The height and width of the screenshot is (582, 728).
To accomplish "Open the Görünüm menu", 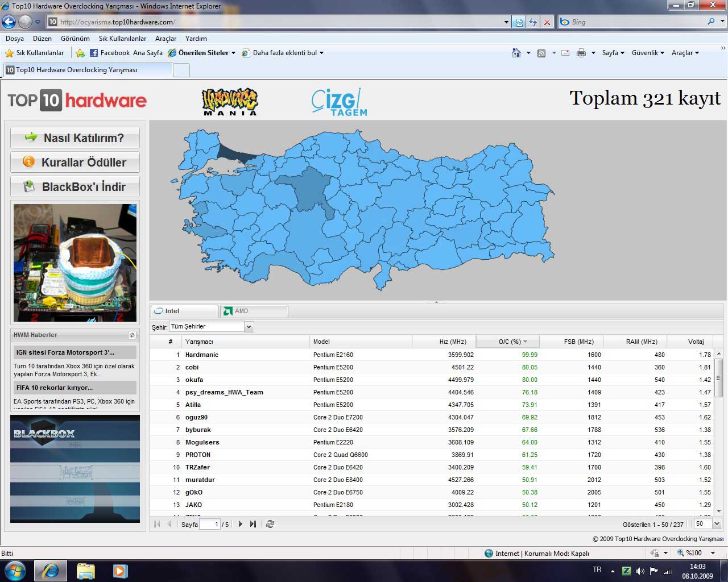I will (x=75, y=39).
